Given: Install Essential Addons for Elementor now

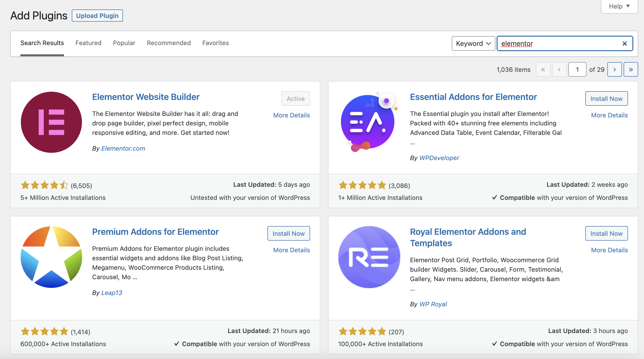Looking at the screenshot, I should 606,98.
